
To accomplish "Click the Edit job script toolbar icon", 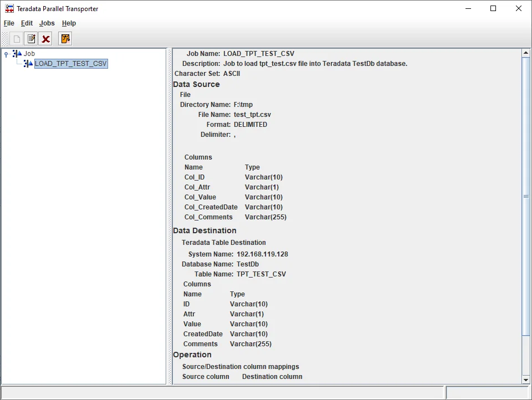I will (31, 38).
